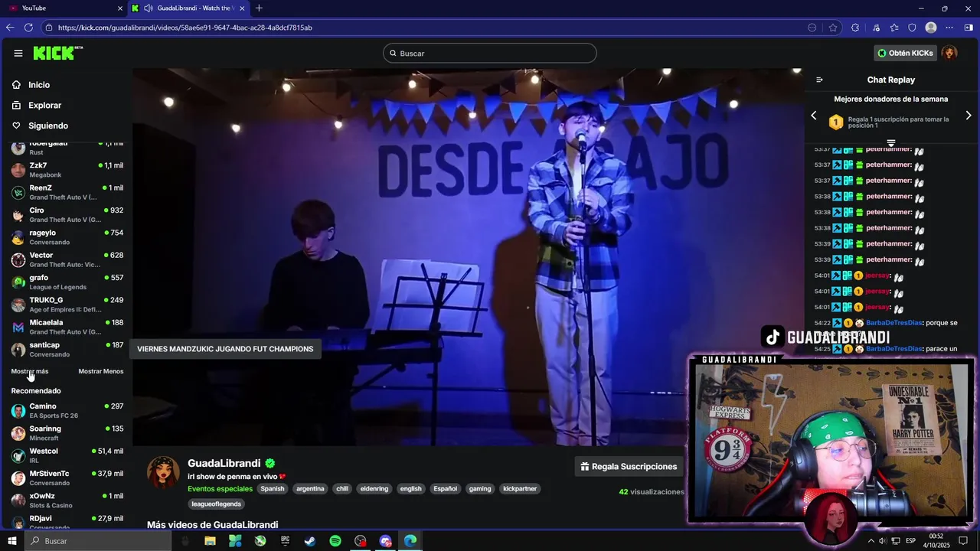The image size is (980, 551).
Task: Open Epic Games from taskbar
Action: coord(285,541)
